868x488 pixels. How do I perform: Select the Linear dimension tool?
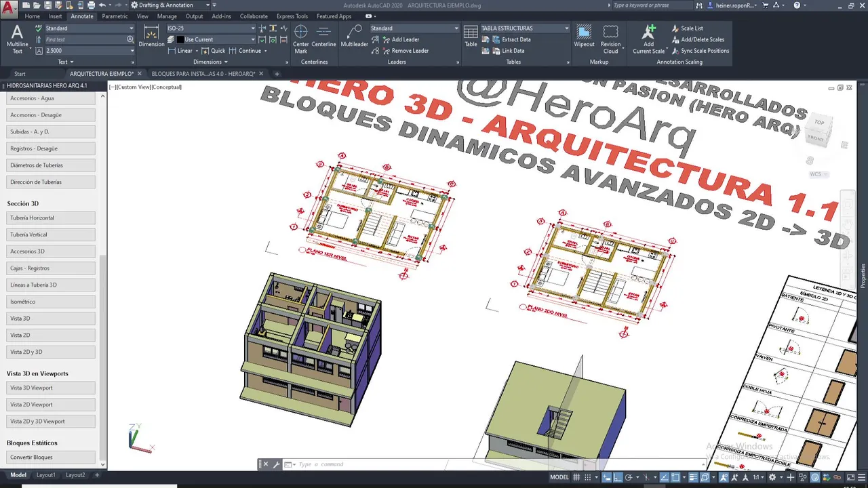tap(180, 51)
